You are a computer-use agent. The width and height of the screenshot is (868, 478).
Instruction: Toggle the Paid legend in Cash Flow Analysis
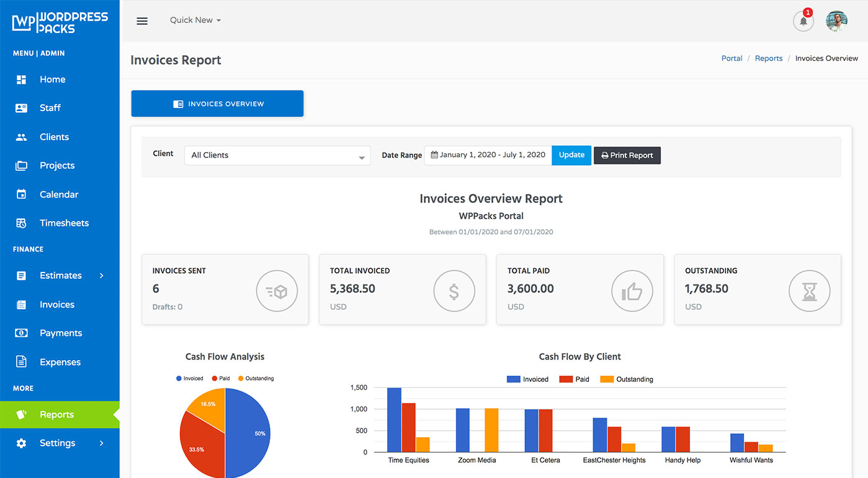220,378
